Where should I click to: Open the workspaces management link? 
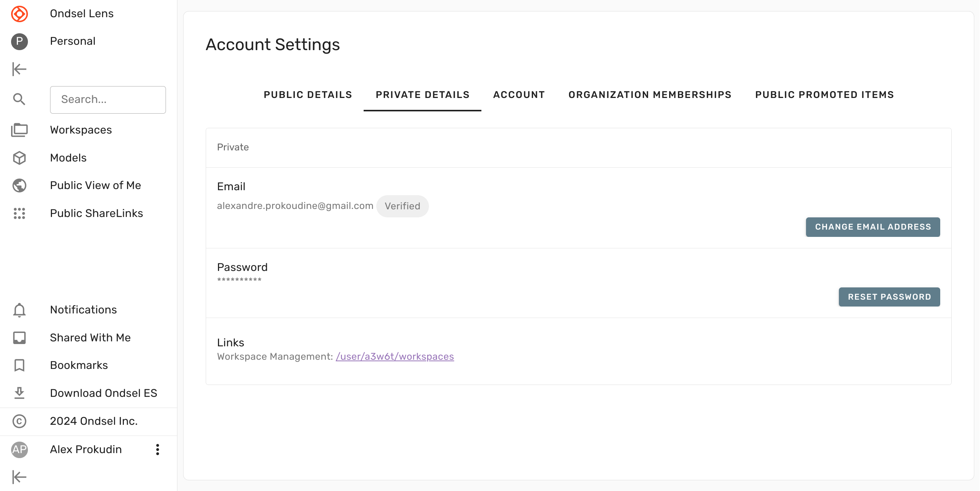(395, 357)
